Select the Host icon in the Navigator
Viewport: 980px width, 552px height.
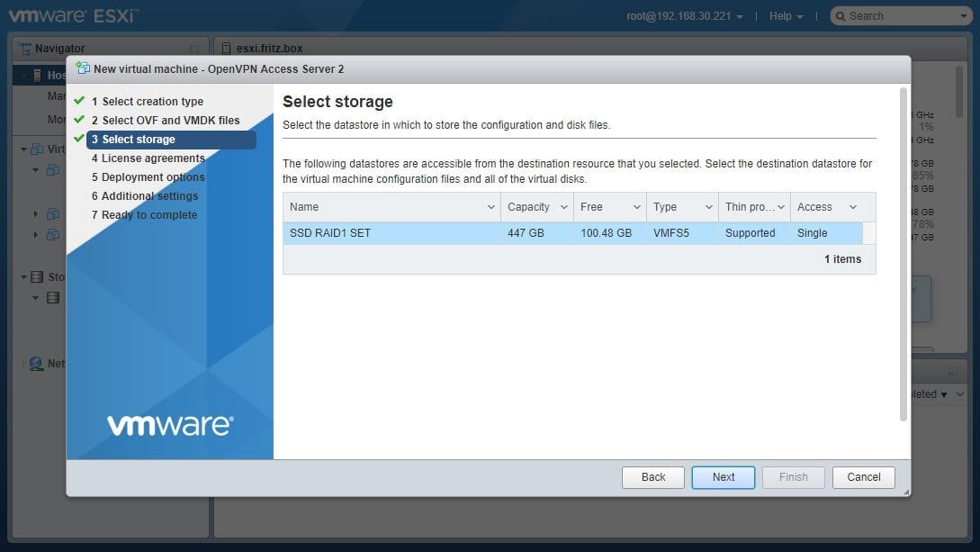tap(36, 75)
